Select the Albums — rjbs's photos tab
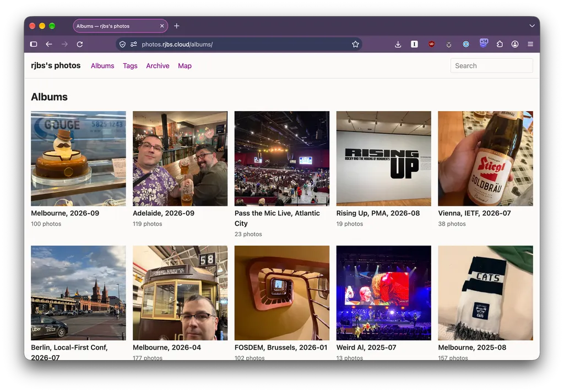564x392 pixels. 121,26
